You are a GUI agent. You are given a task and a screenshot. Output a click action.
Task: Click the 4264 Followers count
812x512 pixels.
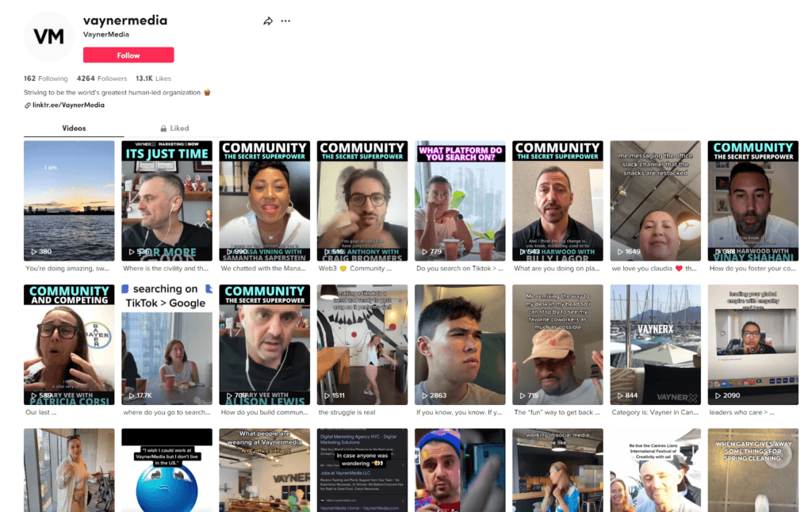[x=101, y=78]
